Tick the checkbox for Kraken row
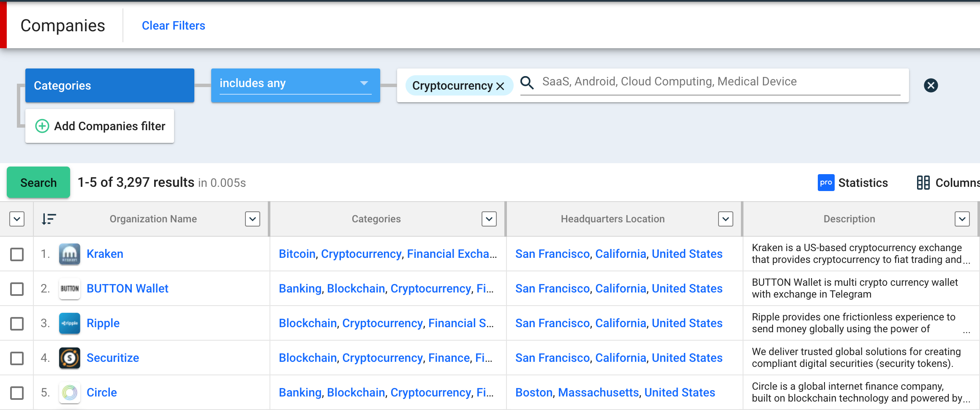Viewport: 980px width, 410px height. coord(17,254)
